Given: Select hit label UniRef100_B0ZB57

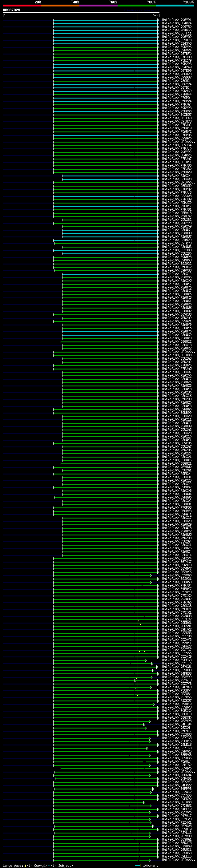Looking at the screenshot, I should coord(177,115).
